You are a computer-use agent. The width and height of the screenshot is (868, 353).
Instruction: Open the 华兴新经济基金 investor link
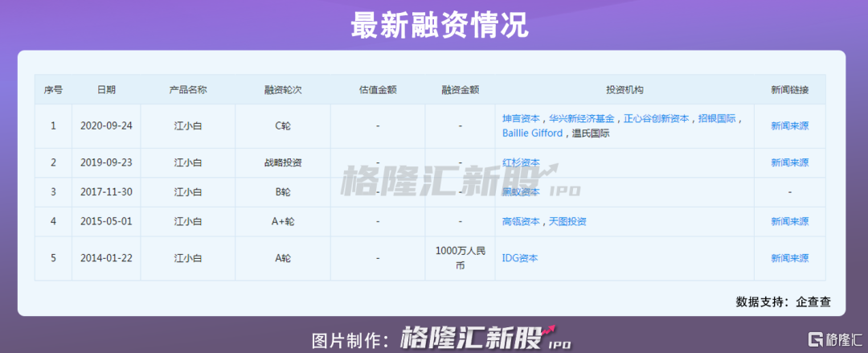point(582,118)
